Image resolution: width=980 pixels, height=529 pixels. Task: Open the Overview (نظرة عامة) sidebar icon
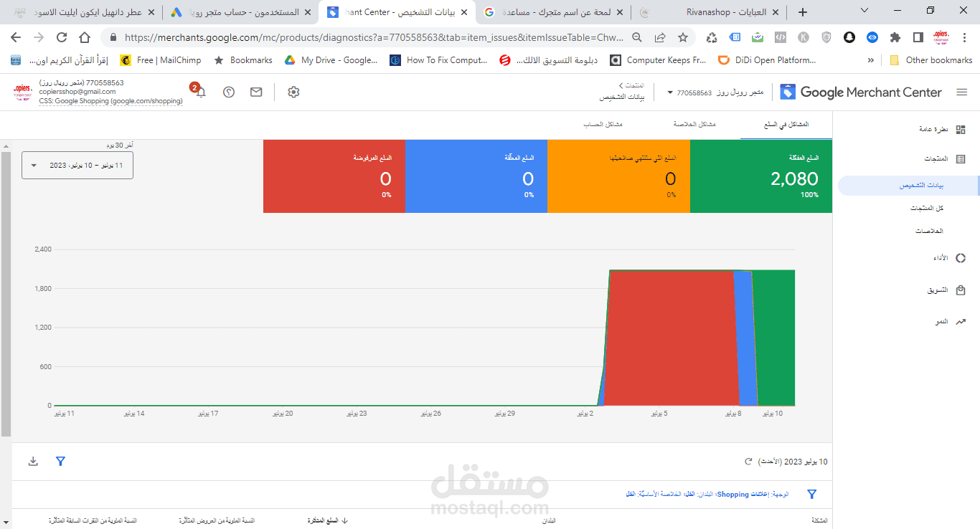point(961,130)
